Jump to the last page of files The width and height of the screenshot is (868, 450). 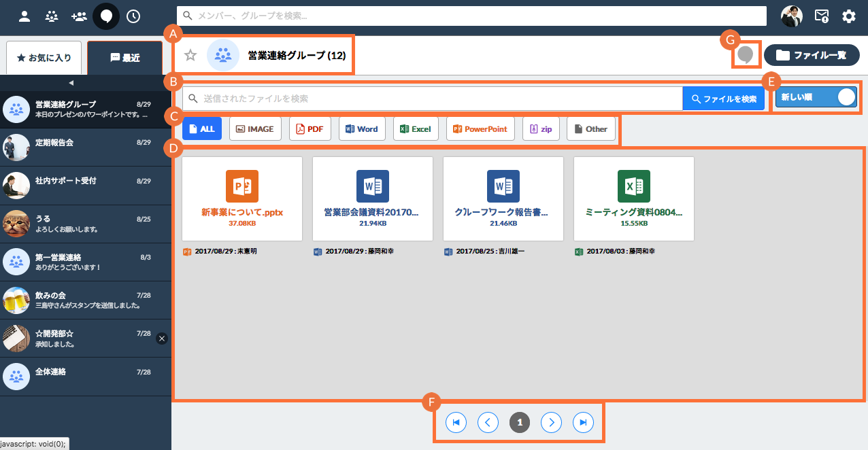point(583,423)
